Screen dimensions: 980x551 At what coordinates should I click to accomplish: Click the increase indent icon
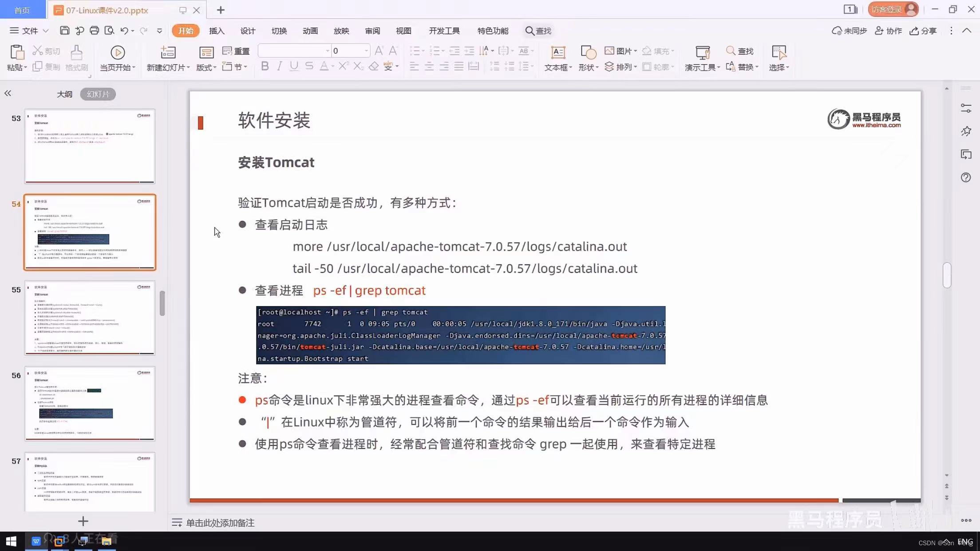click(469, 51)
